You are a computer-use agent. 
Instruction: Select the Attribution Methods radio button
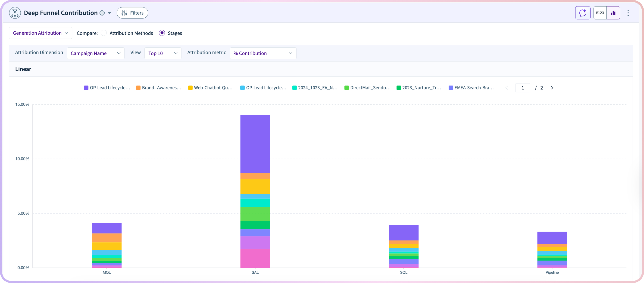tap(104, 33)
